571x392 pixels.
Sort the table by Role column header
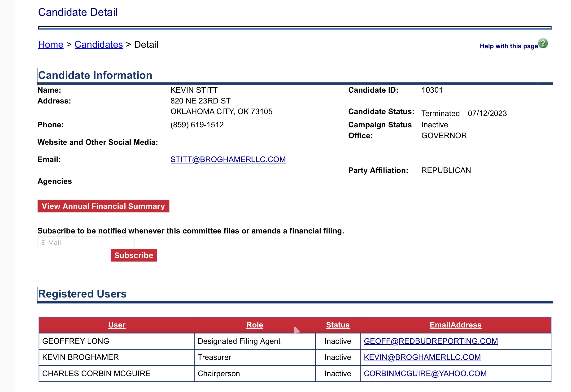click(x=255, y=325)
